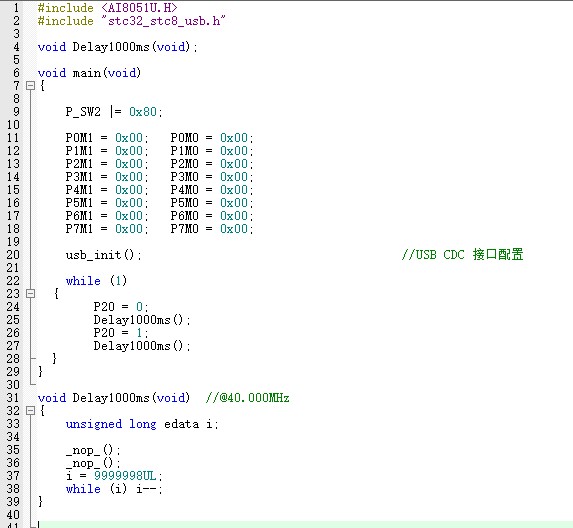Click the unsigned long edata i declaration
This screenshot has height=528, width=573.
coord(142,424)
